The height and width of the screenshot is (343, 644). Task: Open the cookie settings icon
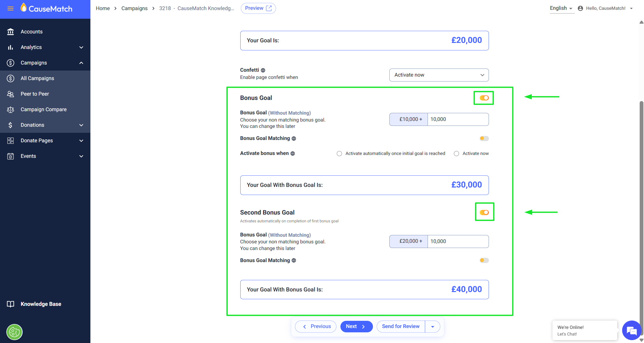[14, 332]
